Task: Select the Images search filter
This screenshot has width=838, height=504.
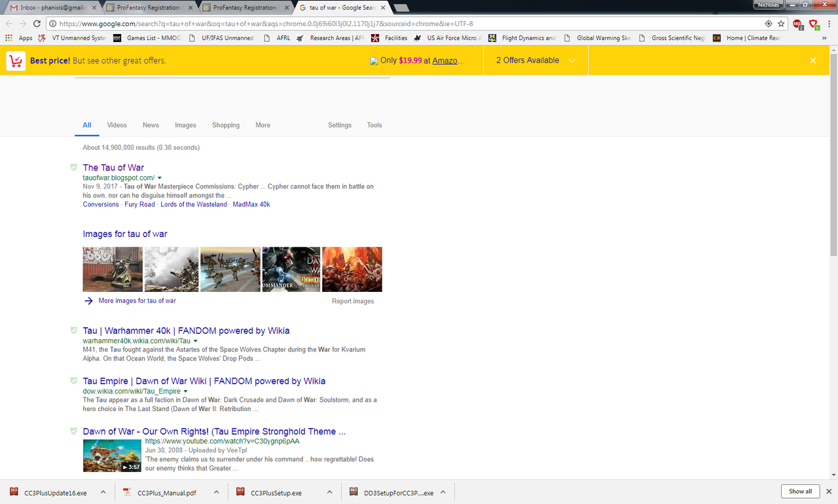Action: [185, 125]
